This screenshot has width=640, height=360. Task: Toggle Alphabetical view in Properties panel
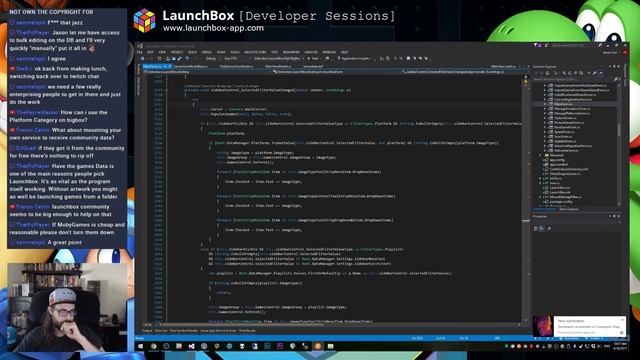tap(542, 229)
